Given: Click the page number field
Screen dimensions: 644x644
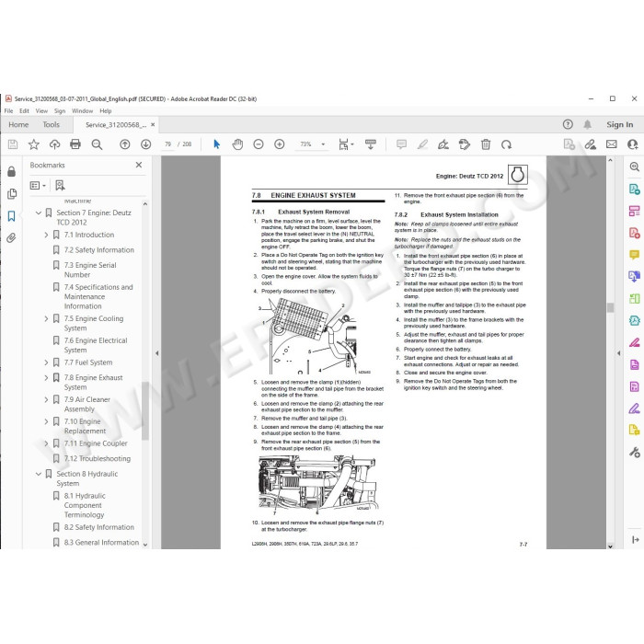Looking at the screenshot, I should [x=167, y=144].
